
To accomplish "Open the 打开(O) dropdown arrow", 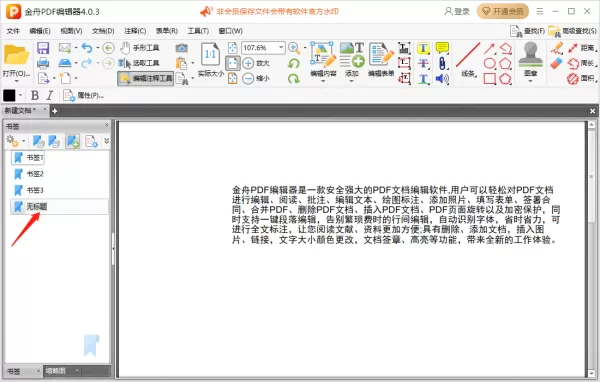I will click(x=16, y=81).
